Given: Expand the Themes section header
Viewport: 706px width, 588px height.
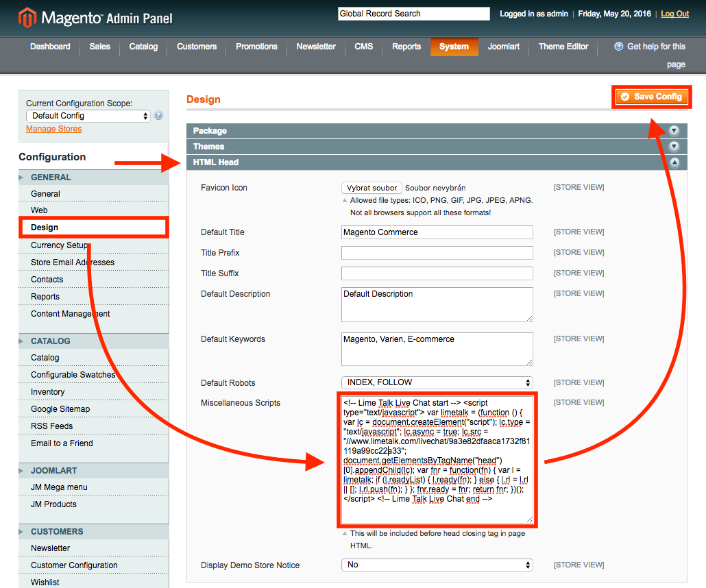Looking at the screenshot, I should click(437, 147).
